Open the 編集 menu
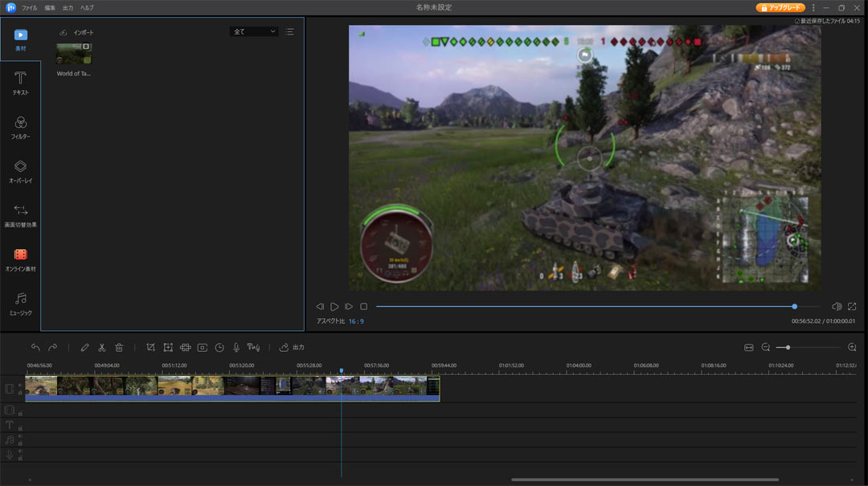This screenshot has height=486, width=868. (50, 8)
